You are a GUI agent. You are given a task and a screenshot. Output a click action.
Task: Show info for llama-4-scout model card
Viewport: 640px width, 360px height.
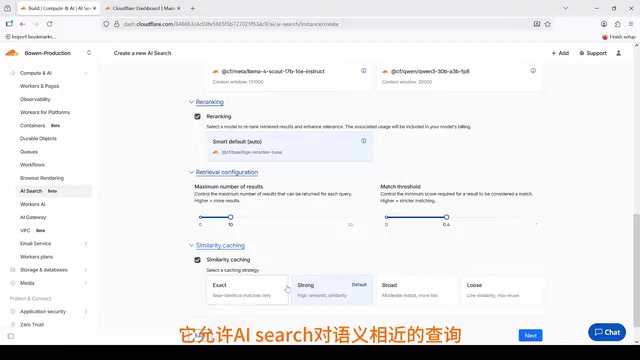[x=363, y=71]
